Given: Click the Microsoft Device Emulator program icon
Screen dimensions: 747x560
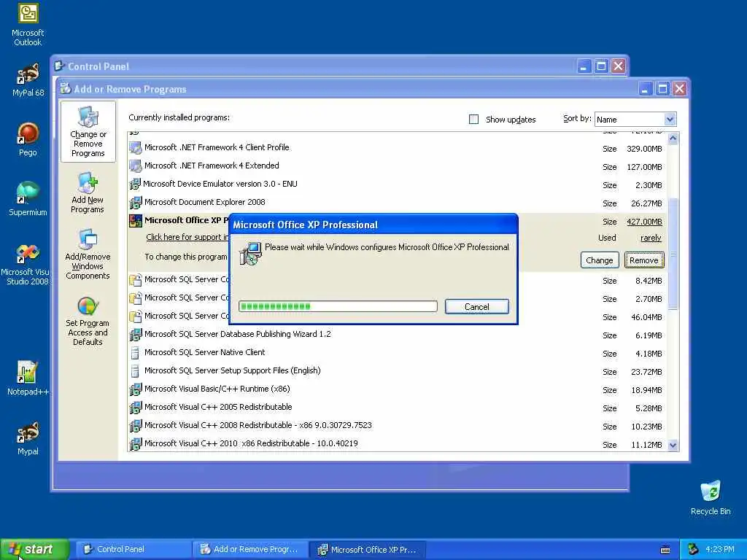Looking at the screenshot, I should (135, 184).
